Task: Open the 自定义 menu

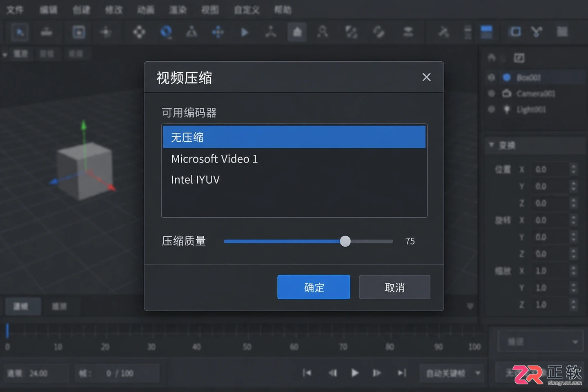Action: pyautogui.click(x=247, y=10)
